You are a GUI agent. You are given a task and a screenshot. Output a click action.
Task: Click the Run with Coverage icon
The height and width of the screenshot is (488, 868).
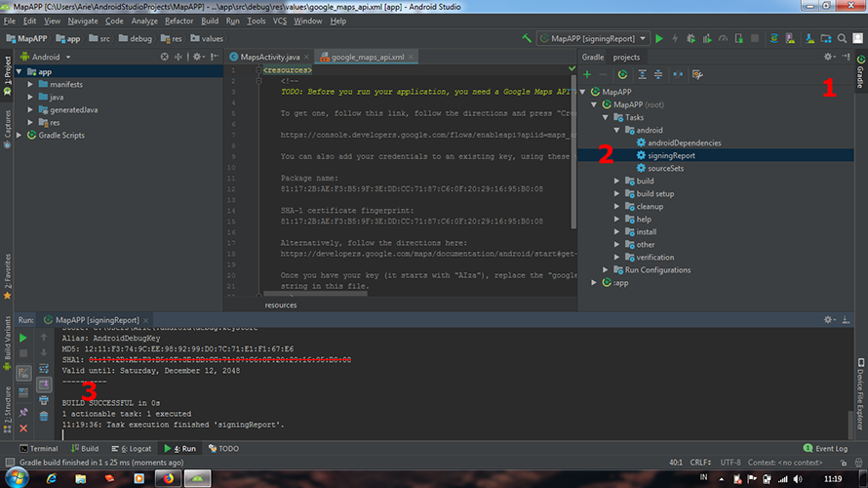click(707, 39)
